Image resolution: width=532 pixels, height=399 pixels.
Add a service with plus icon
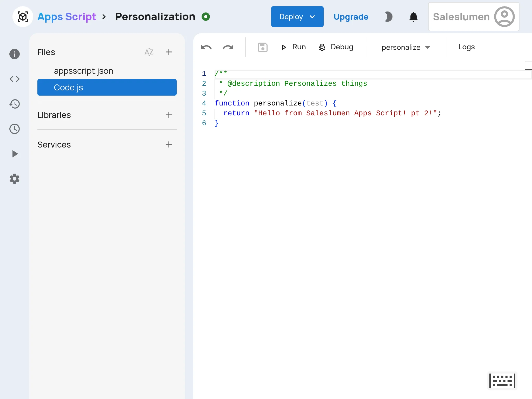pyautogui.click(x=169, y=144)
